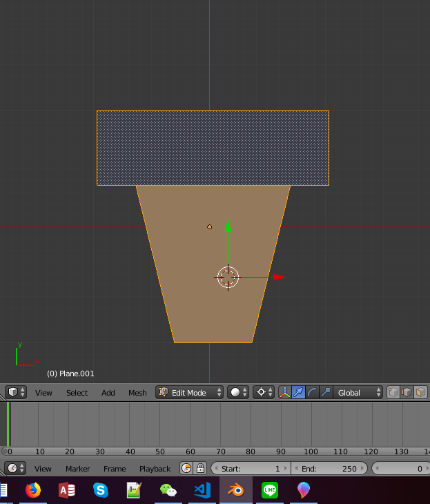Switch to face select mode
The height and width of the screenshot is (504, 430).
pos(420,392)
